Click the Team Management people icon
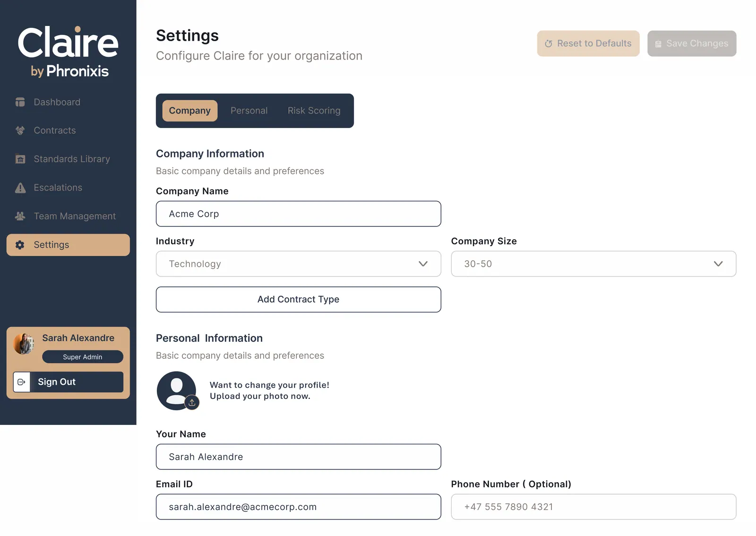 pyautogui.click(x=20, y=216)
